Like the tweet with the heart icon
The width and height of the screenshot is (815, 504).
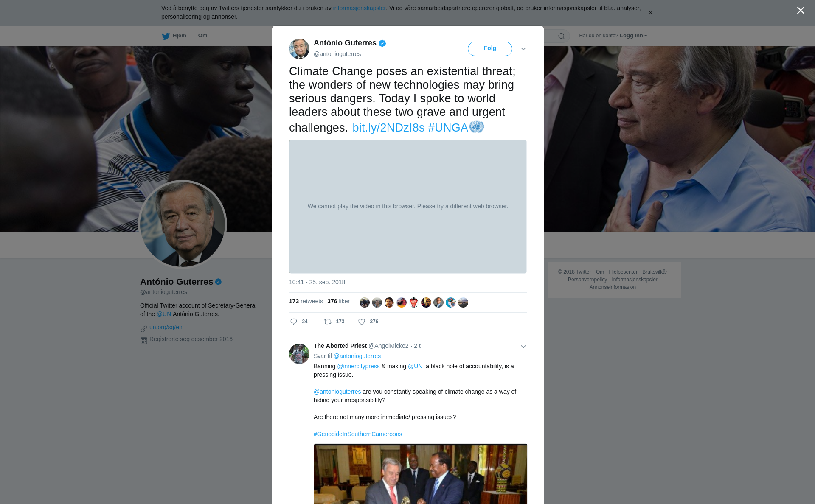362,322
